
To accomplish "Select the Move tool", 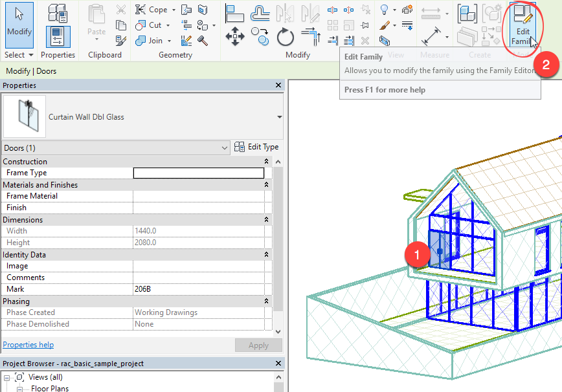I will pyautogui.click(x=235, y=36).
